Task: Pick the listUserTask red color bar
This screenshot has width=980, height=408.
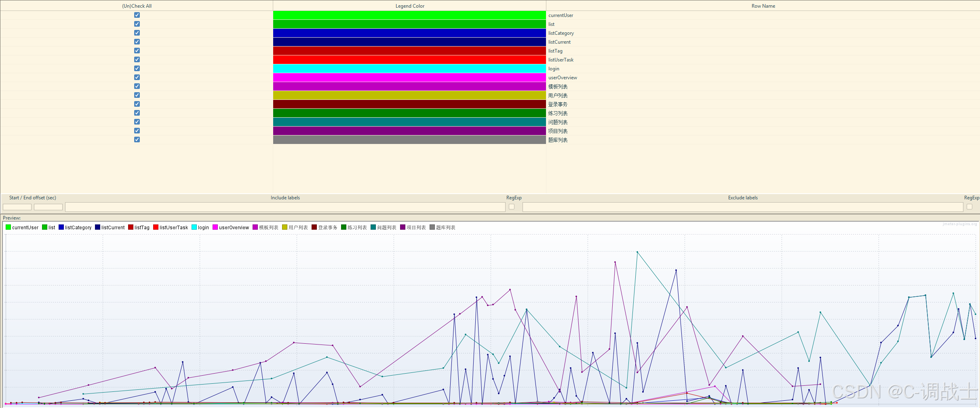Action: click(409, 59)
